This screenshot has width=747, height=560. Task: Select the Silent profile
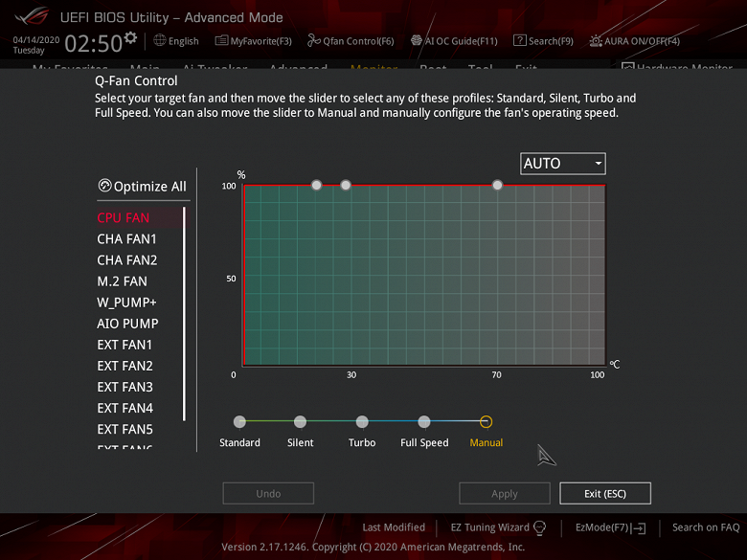(x=300, y=421)
